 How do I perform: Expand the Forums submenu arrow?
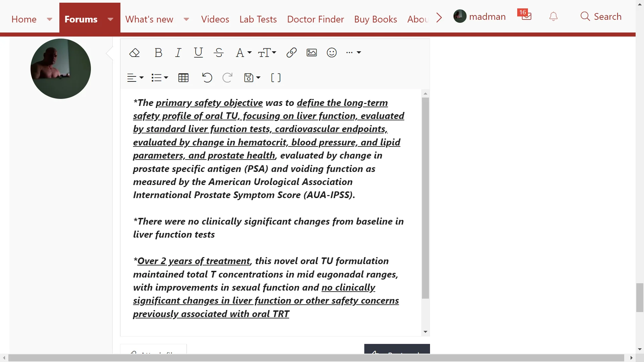(111, 19)
